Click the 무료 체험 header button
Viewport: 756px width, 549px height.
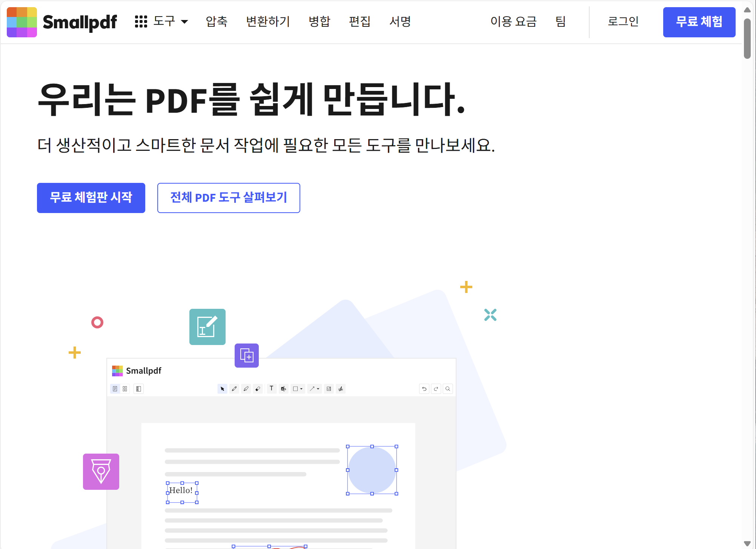point(699,22)
